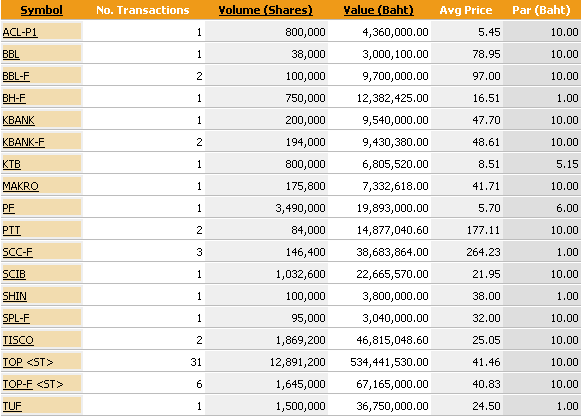Open the TUF symbol link
Image resolution: width=583 pixels, height=416 pixels.
click(12, 406)
